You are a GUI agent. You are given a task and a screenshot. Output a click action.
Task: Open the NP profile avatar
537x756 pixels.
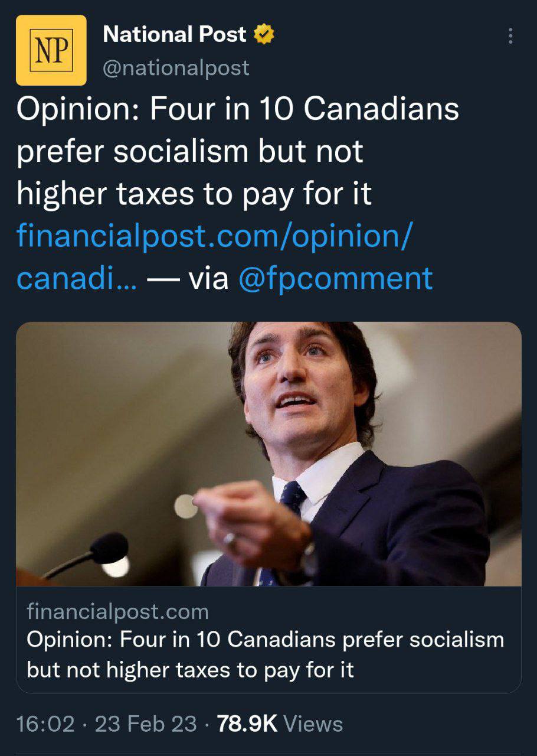point(51,50)
